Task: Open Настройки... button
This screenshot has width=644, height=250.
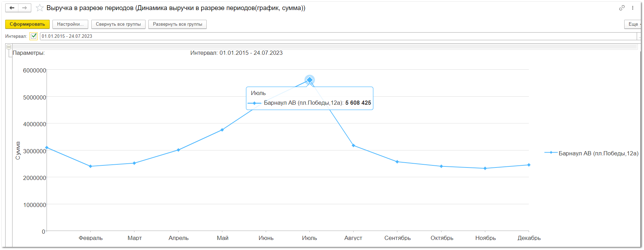Action: (70, 24)
